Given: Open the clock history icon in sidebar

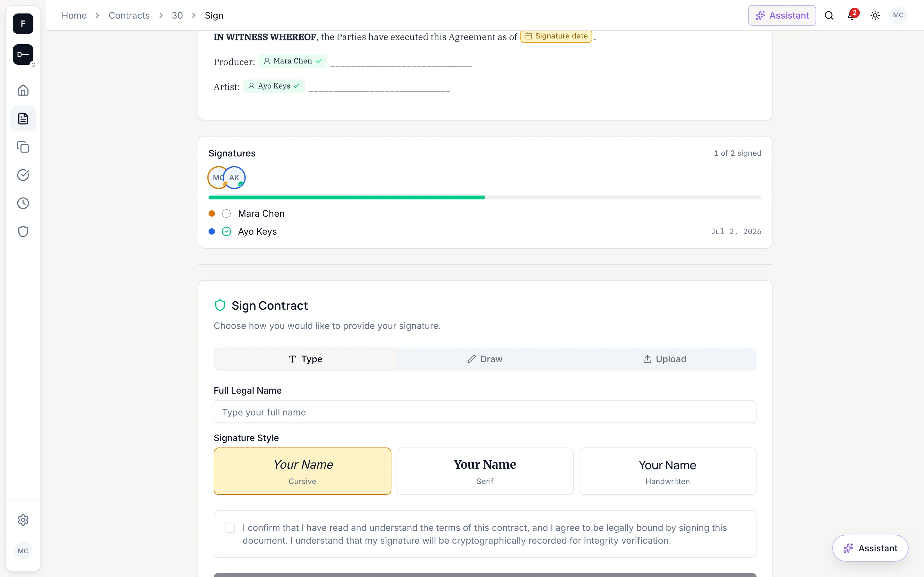Looking at the screenshot, I should tap(23, 204).
